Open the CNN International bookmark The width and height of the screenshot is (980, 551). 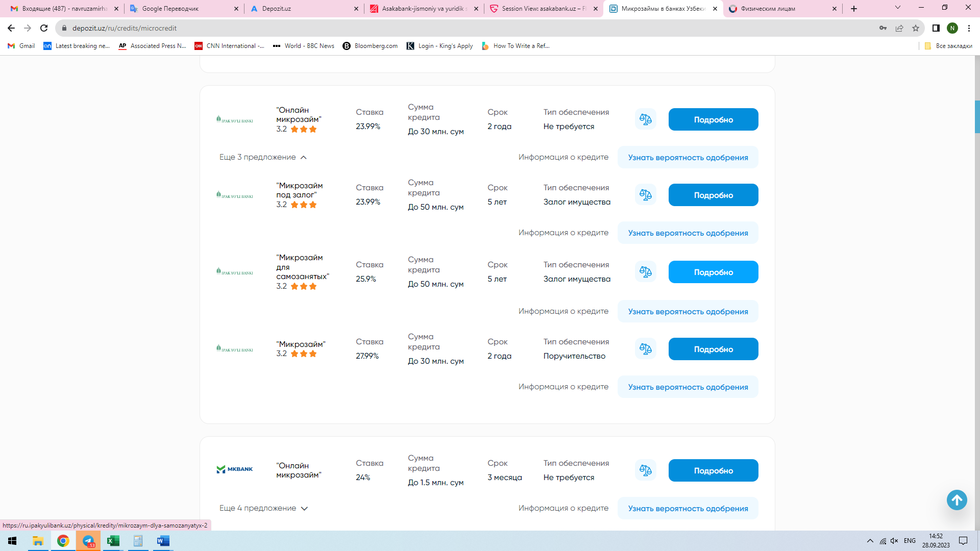229,46
